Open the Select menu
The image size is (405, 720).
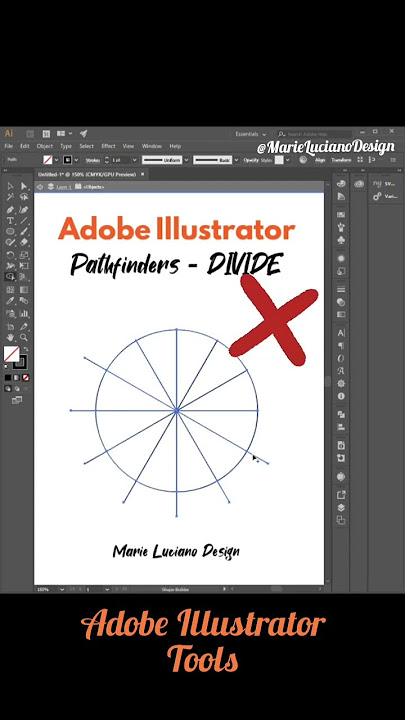[x=86, y=146]
